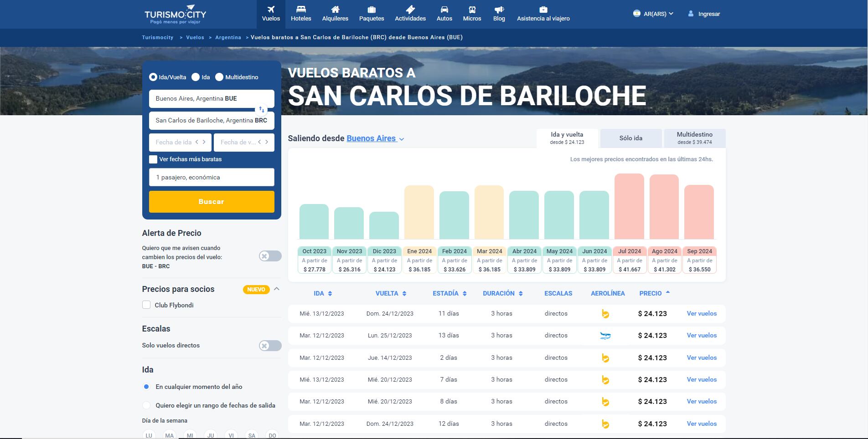
Task: Check Ver fechas más baratas
Action: [x=153, y=159]
